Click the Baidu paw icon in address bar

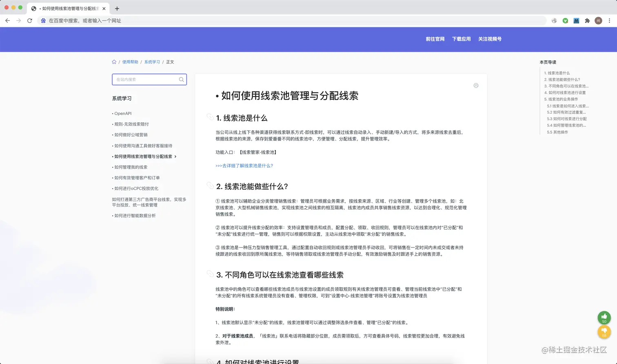point(43,21)
